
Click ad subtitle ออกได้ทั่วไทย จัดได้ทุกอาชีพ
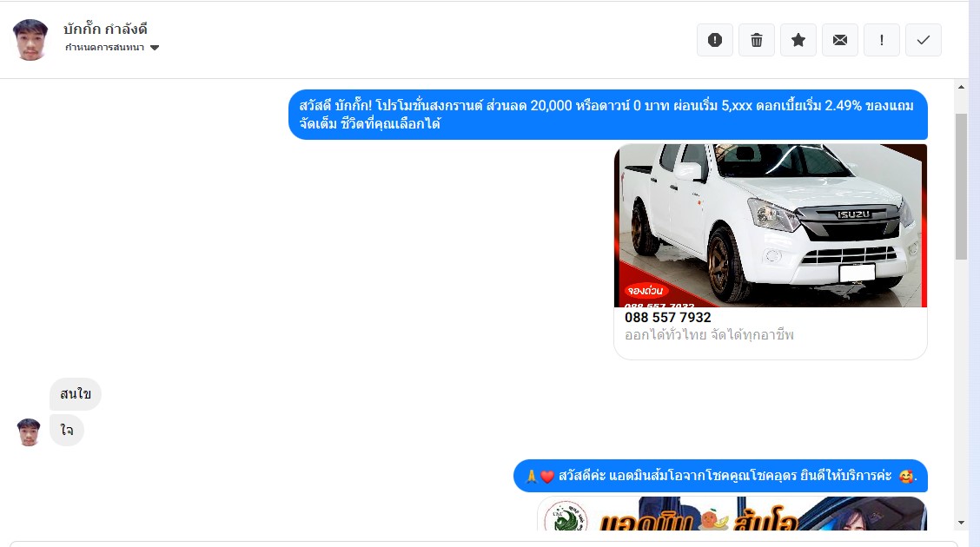709,335
